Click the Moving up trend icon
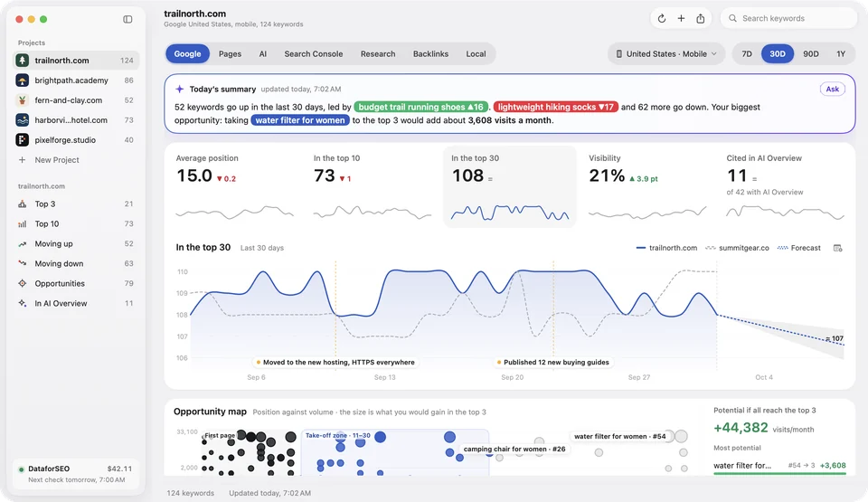 point(22,244)
